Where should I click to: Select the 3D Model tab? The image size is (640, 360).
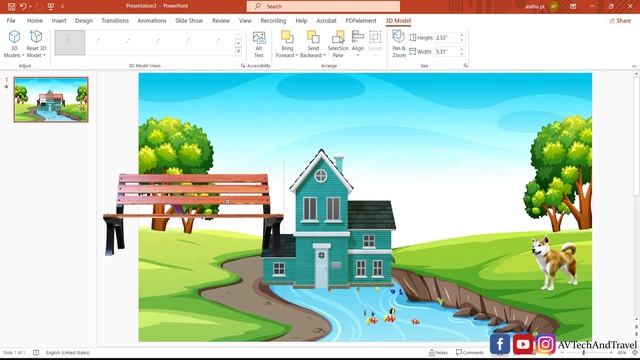point(398,20)
